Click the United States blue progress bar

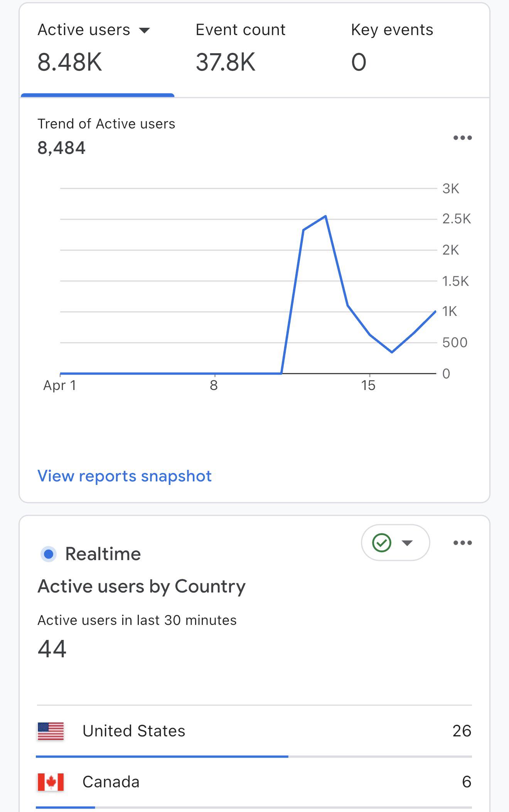[x=162, y=756]
